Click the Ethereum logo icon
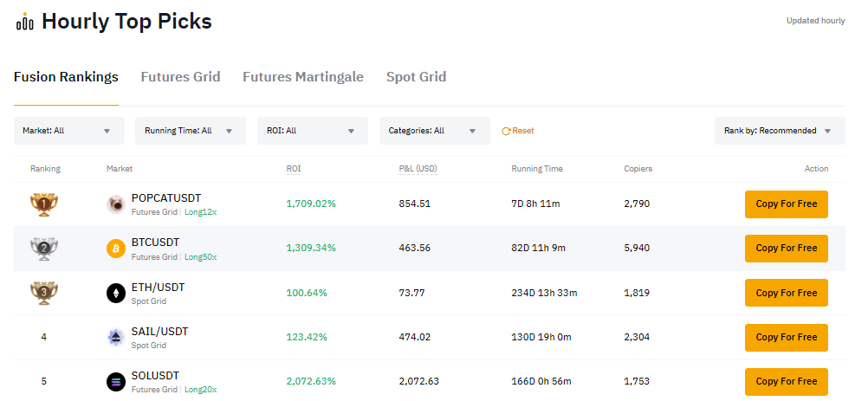The image size is (868, 401). [x=115, y=293]
